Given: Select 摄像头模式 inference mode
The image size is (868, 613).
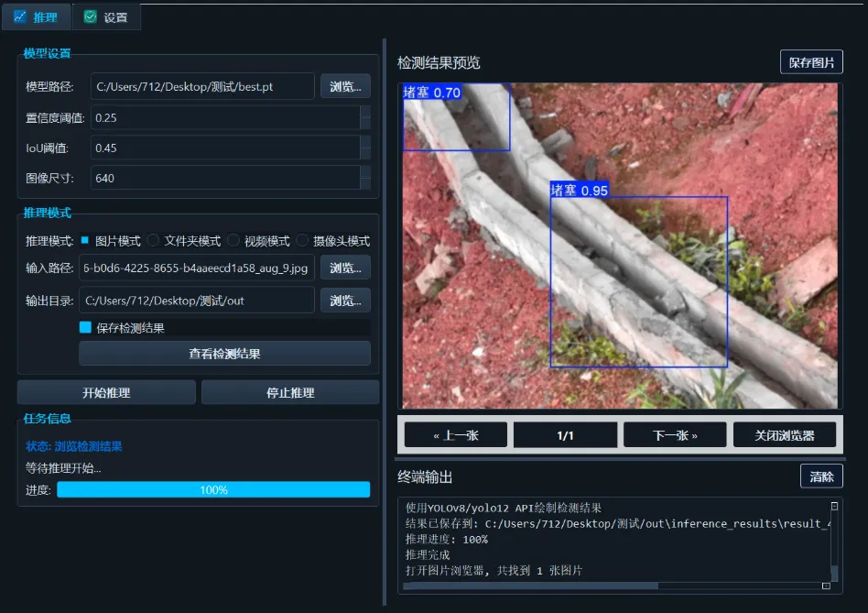Looking at the screenshot, I should (302, 240).
